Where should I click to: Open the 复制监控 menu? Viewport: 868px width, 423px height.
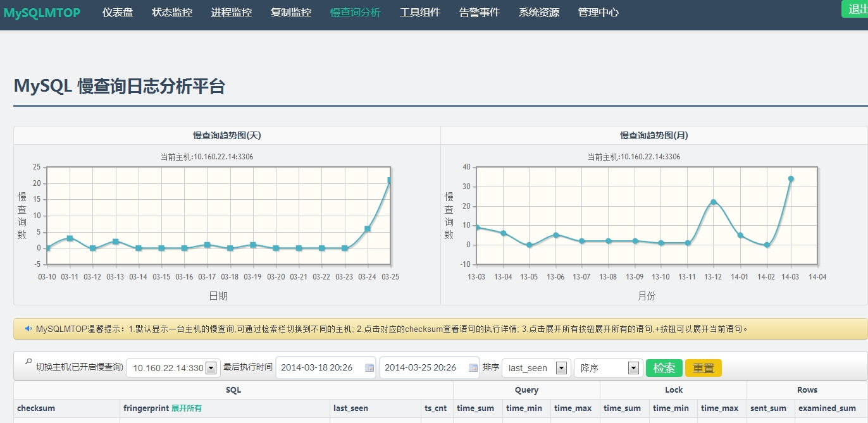[291, 12]
